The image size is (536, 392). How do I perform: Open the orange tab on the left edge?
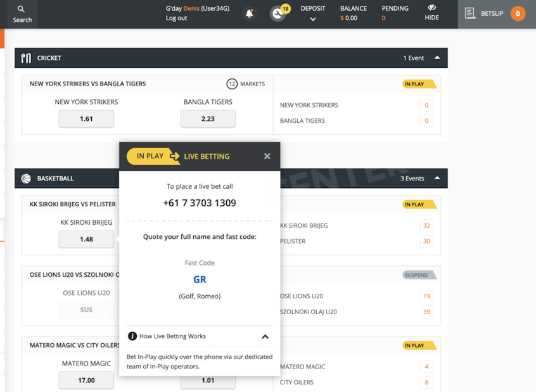(x=3, y=38)
